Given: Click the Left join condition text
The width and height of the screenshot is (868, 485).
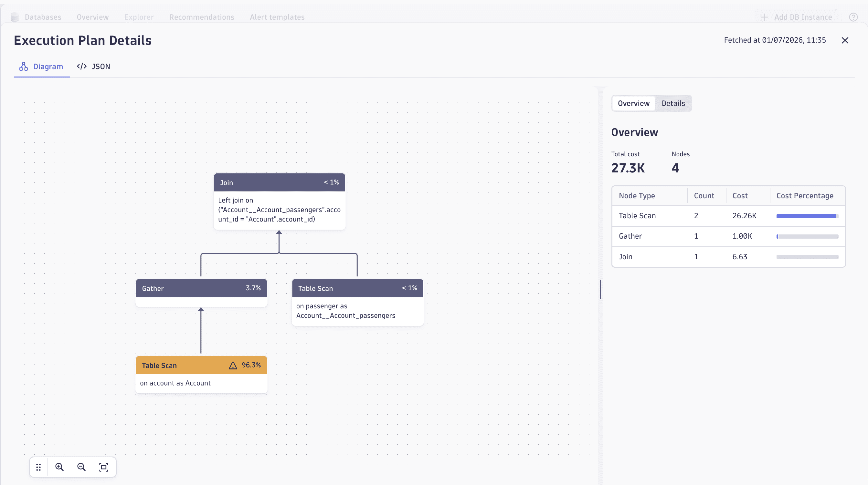Looking at the screenshot, I should tap(279, 210).
